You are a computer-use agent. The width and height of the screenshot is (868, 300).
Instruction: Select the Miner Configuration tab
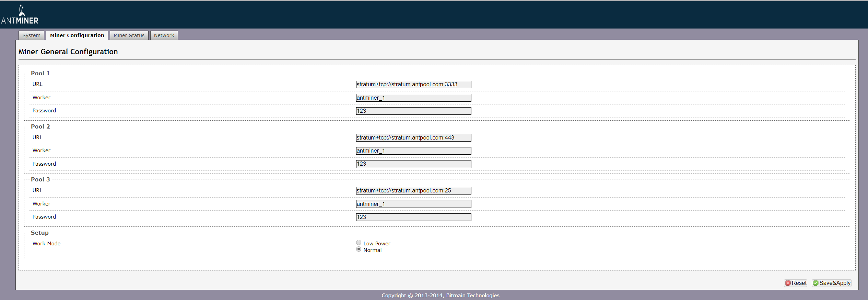point(77,35)
